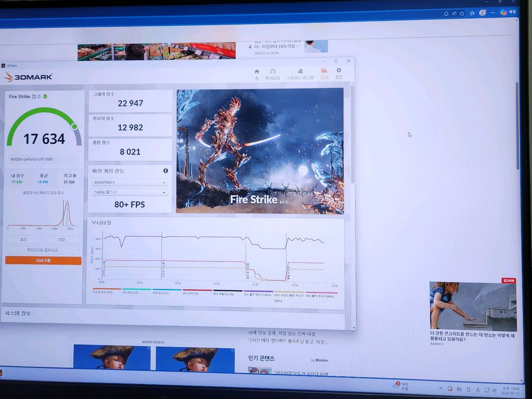532x399 pixels.
Task: Click the 3DMARK logo
Action: (29, 77)
